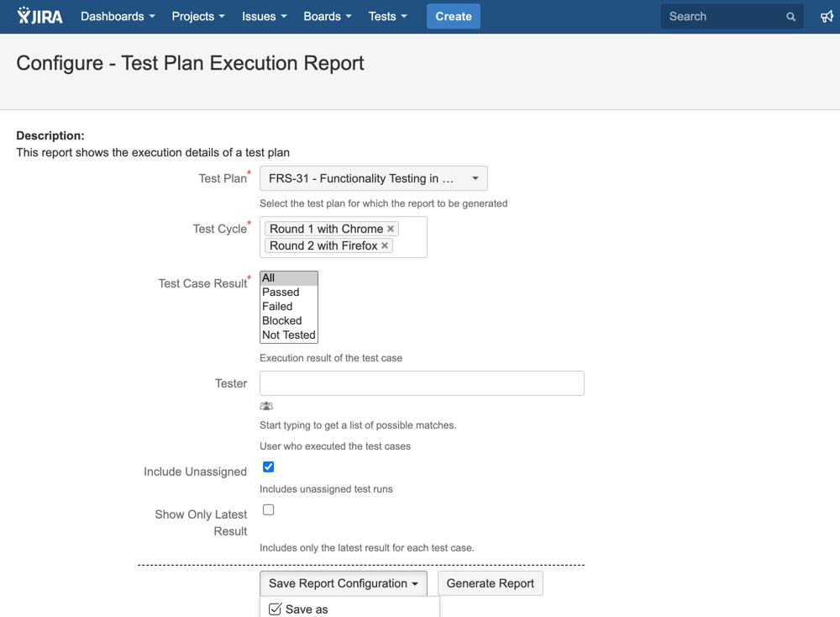Screen dimensions: 840x617
Task: Open the Test Plan dropdown
Action: click(x=373, y=178)
